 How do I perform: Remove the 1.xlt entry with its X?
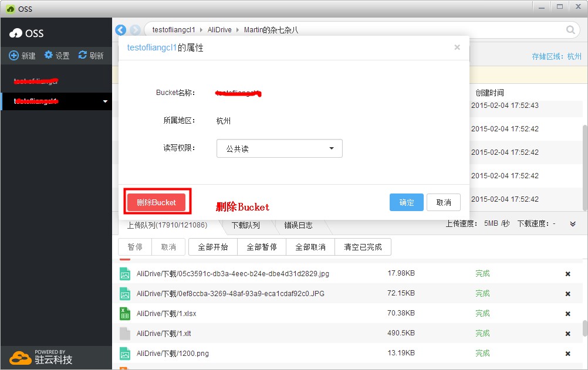[567, 333]
